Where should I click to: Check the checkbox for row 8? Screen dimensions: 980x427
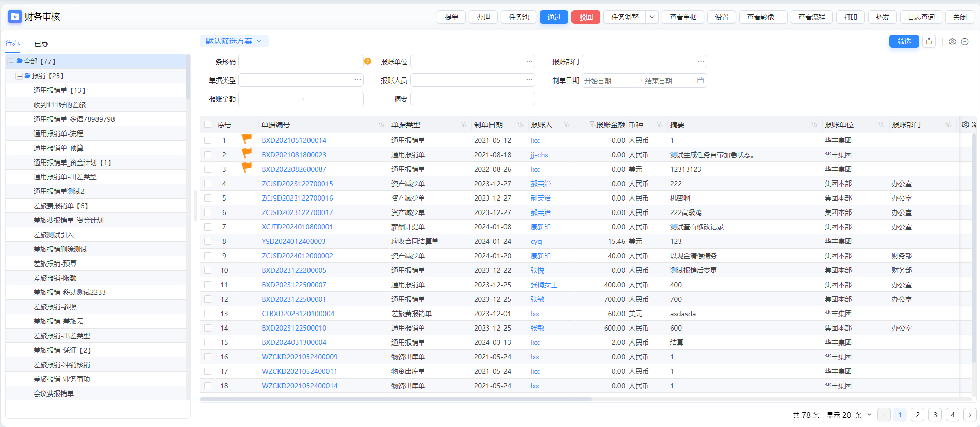tap(208, 241)
